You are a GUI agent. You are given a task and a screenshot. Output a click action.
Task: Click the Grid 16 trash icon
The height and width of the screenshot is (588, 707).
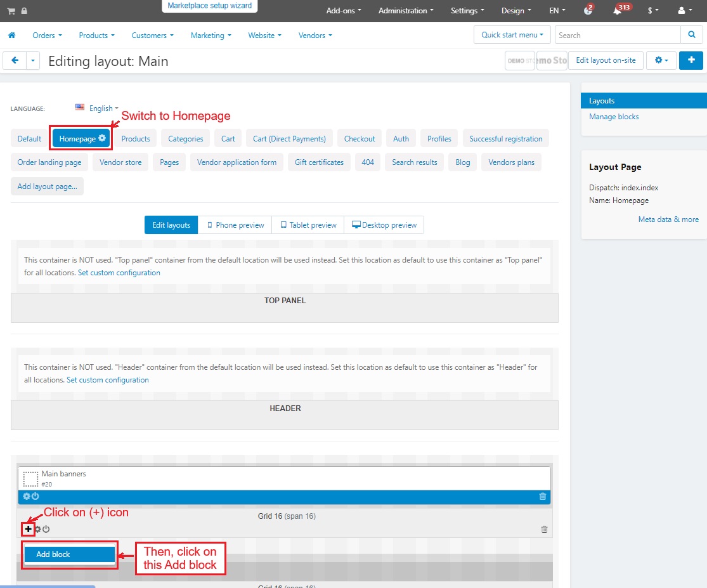pyautogui.click(x=544, y=529)
